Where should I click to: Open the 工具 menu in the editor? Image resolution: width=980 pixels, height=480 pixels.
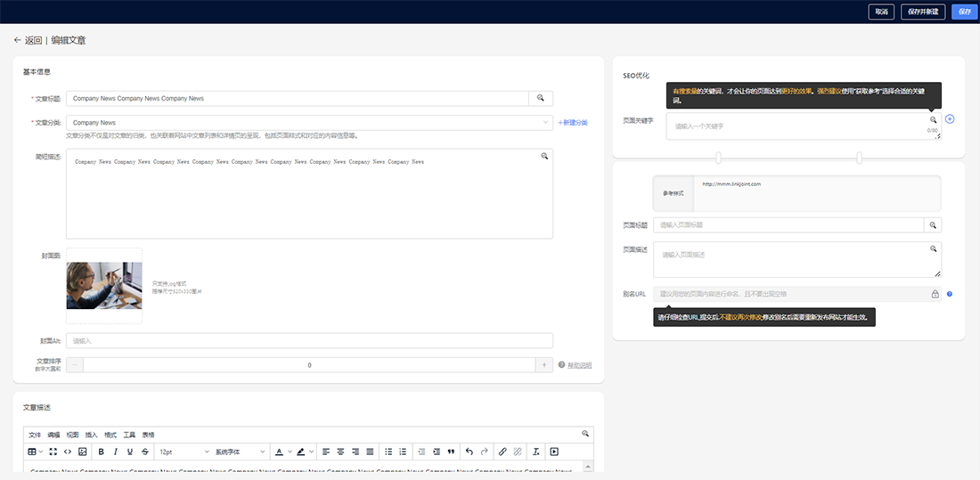click(129, 435)
